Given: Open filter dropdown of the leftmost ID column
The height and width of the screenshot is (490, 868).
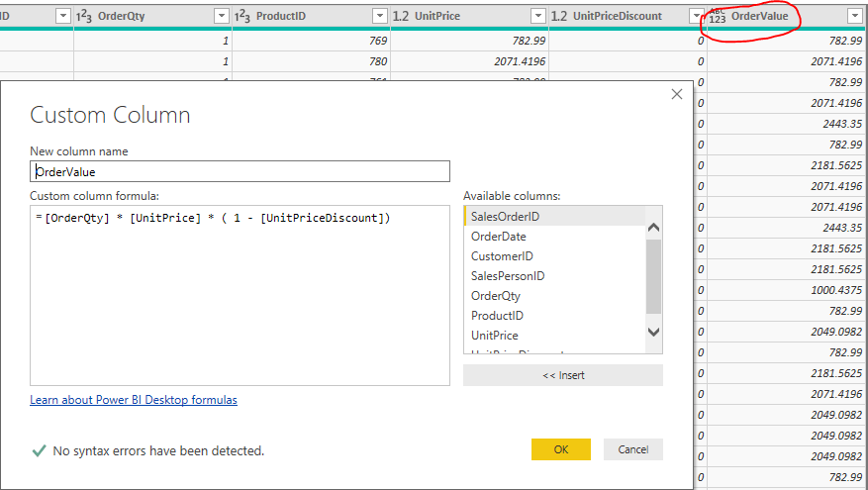Looking at the screenshot, I should [63, 16].
